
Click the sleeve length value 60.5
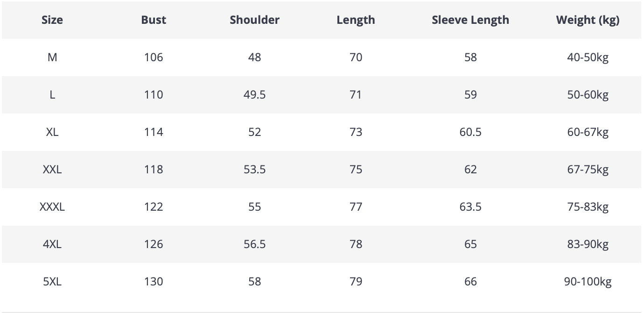pos(470,132)
